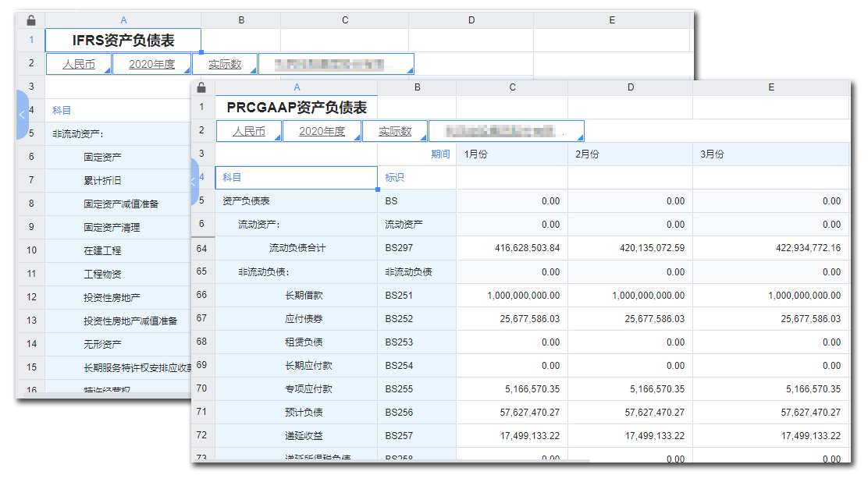Select the 科目 cell in the IFRS sheet

point(118,110)
